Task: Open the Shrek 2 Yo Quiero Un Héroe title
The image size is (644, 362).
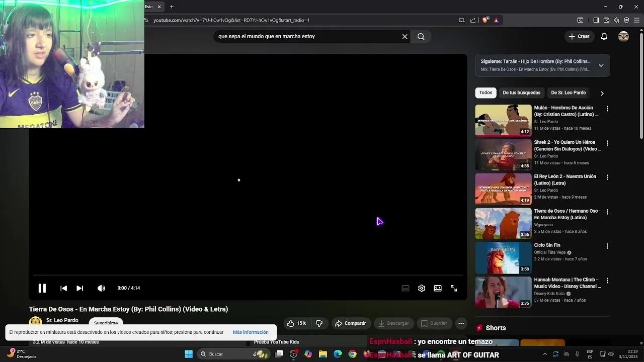Action: click(x=568, y=145)
